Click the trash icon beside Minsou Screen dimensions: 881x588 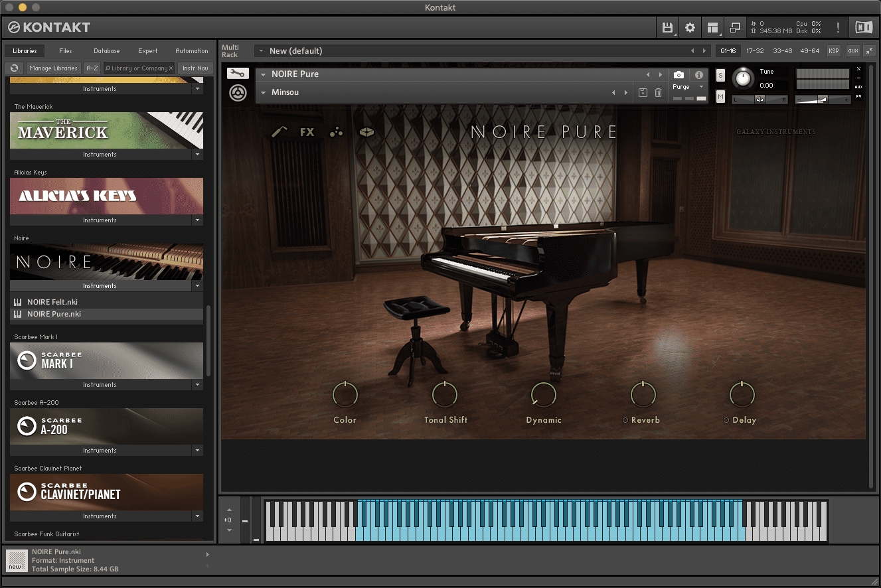(x=658, y=93)
